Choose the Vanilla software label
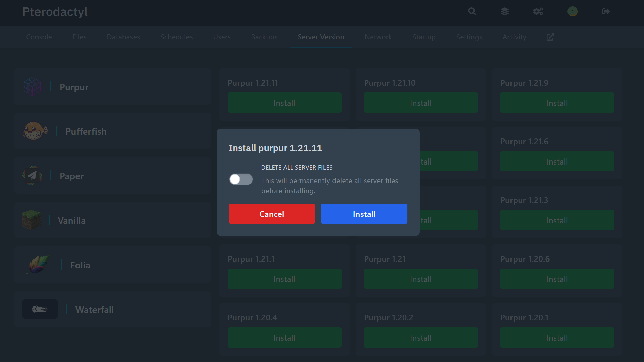 [72, 220]
